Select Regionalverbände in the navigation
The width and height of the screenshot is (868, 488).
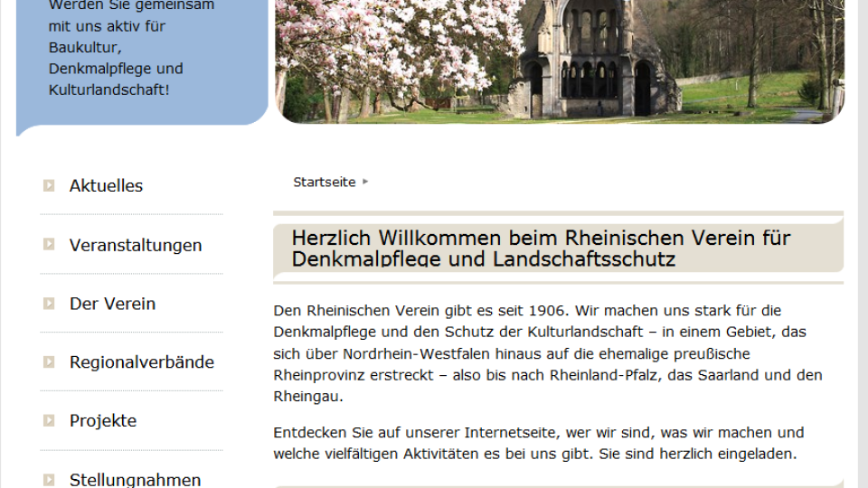(x=142, y=362)
